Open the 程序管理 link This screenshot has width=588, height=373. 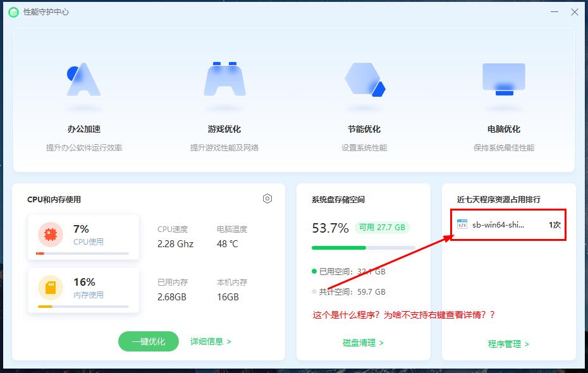(508, 344)
